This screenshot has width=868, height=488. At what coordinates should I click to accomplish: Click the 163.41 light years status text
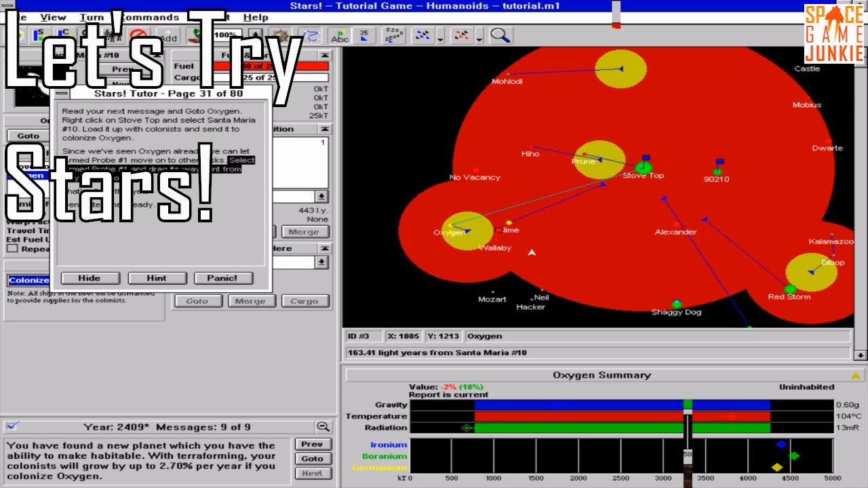coord(437,352)
